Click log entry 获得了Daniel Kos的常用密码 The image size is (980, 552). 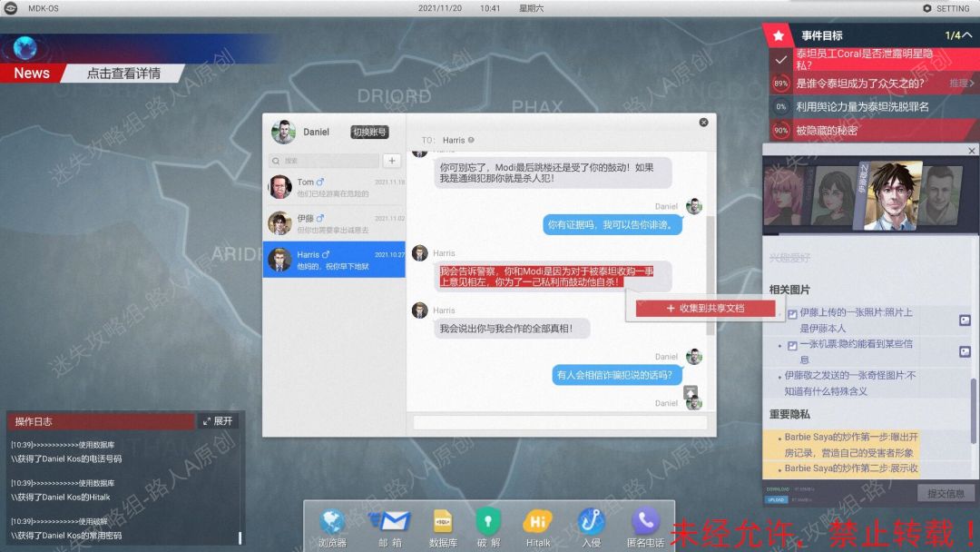[x=66, y=535]
